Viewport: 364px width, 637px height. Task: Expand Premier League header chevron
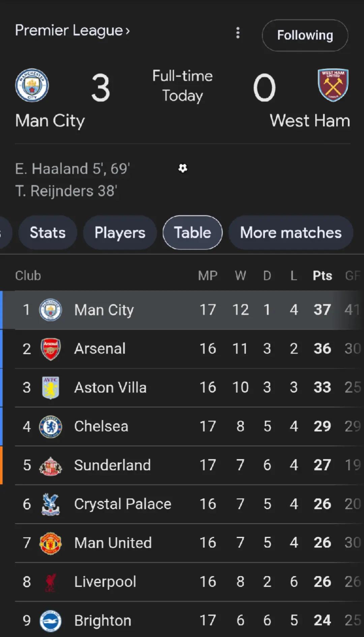(x=127, y=31)
